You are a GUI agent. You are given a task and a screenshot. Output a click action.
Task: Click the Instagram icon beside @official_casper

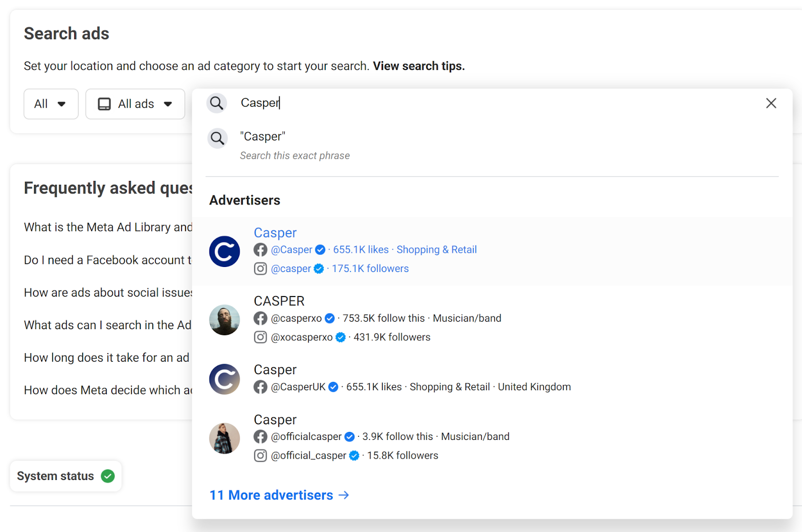tap(260, 455)
